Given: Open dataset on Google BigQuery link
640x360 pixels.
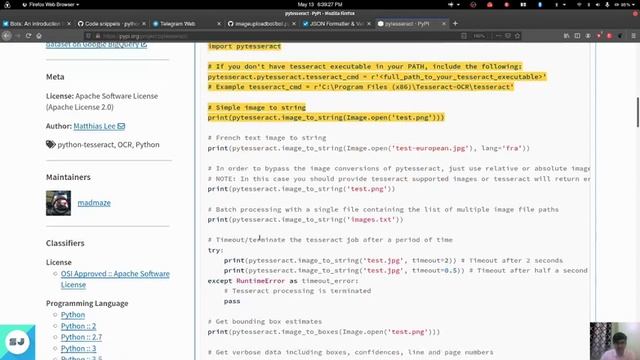Looking at the screenshot, I should [x=96, y=44].
